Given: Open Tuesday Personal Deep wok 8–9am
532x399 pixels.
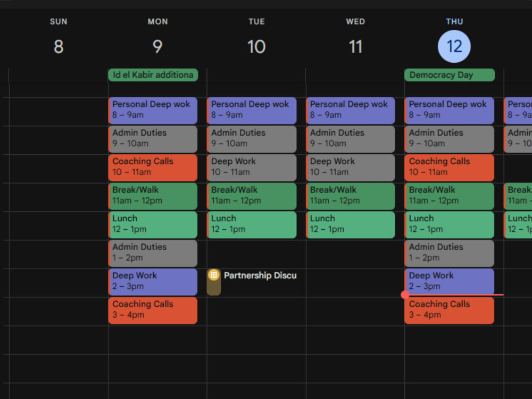Looking at the screenshot, I should [x=252, y=111].
